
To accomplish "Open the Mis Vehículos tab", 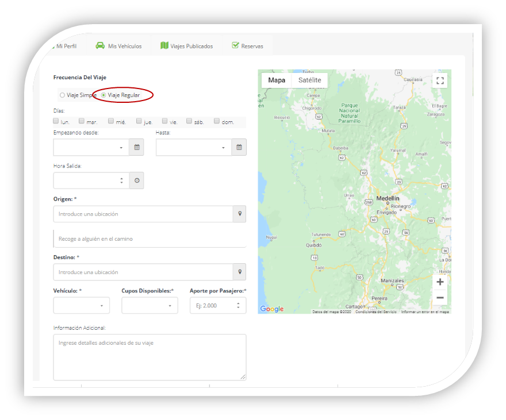I will (118, 46).
